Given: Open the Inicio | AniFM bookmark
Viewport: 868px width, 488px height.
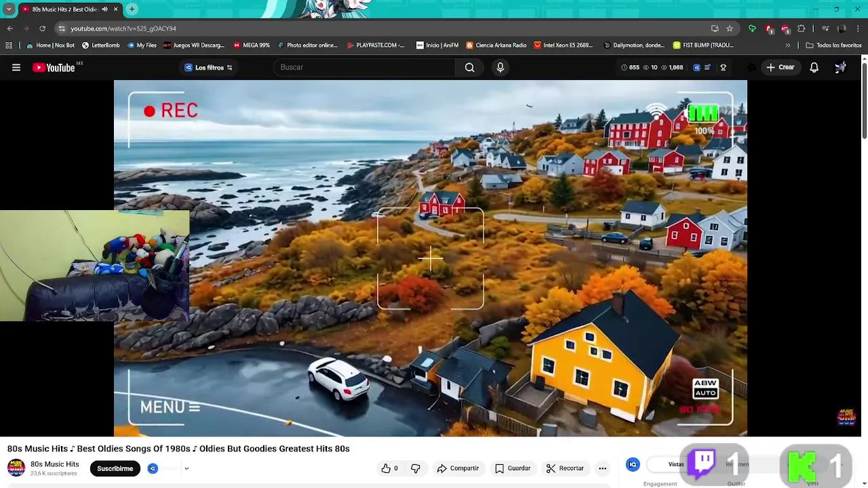Looking at the screenshot, I should (x=437, y=45).
